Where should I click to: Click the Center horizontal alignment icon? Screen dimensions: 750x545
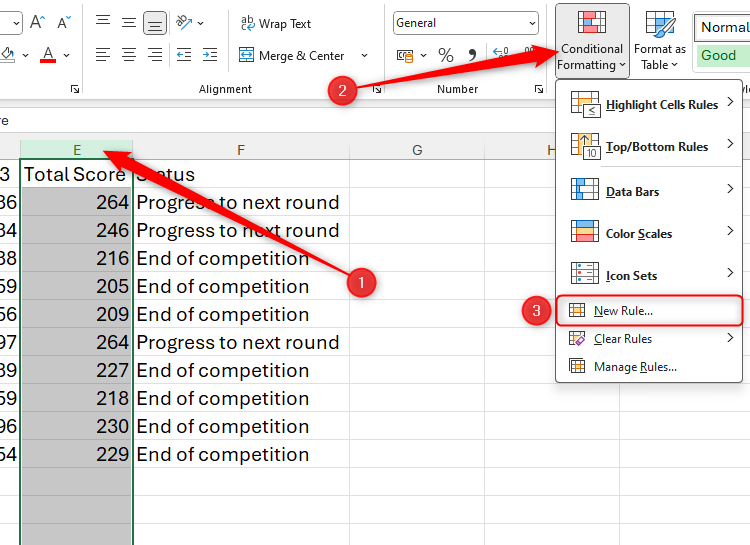pyautogui.click(x=129, y=56)
